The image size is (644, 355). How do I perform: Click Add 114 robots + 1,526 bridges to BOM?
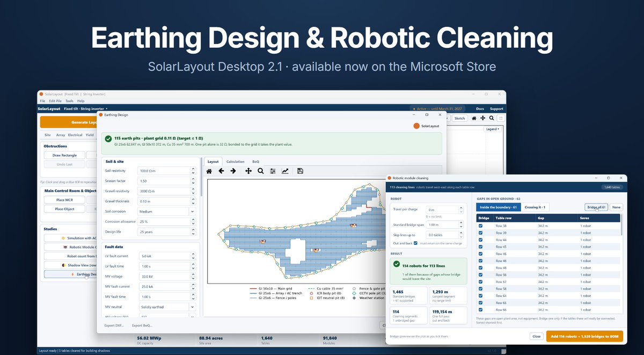click(x=584, y=336)
